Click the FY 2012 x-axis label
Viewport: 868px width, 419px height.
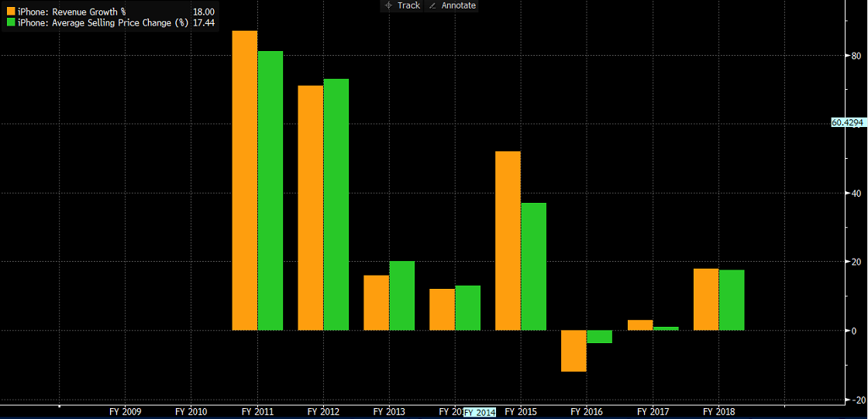[x=323, y=412]
